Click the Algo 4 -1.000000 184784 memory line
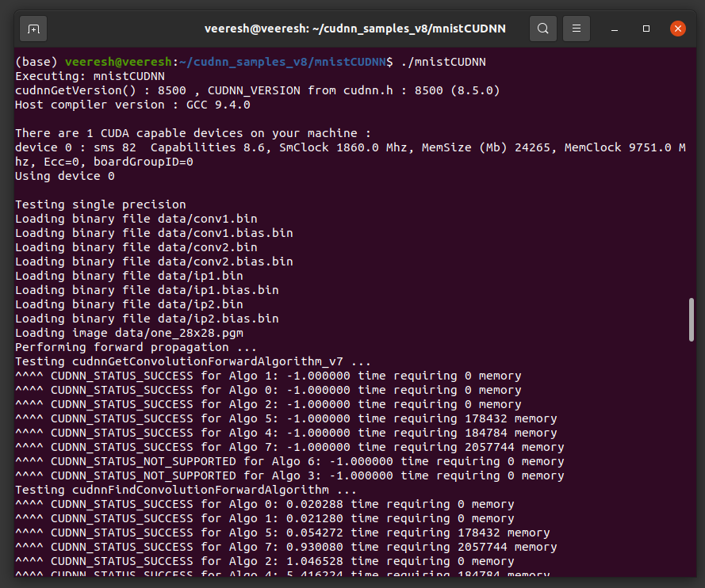Screen dimensions: 705x588 (286, 433)
